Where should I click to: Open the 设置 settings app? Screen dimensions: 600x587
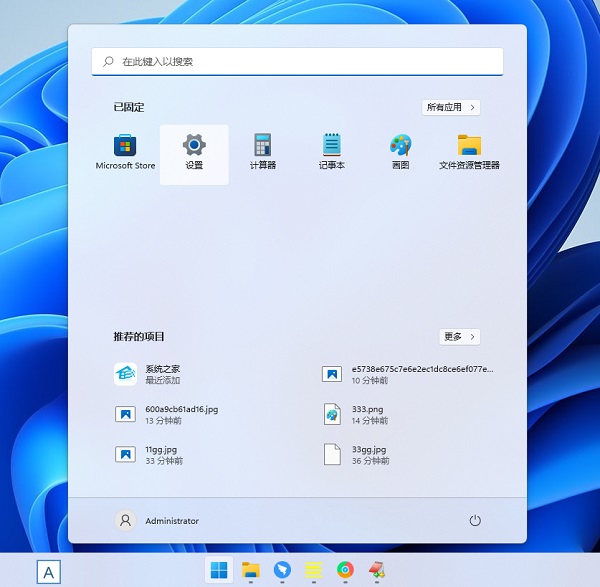pos(194,155)
